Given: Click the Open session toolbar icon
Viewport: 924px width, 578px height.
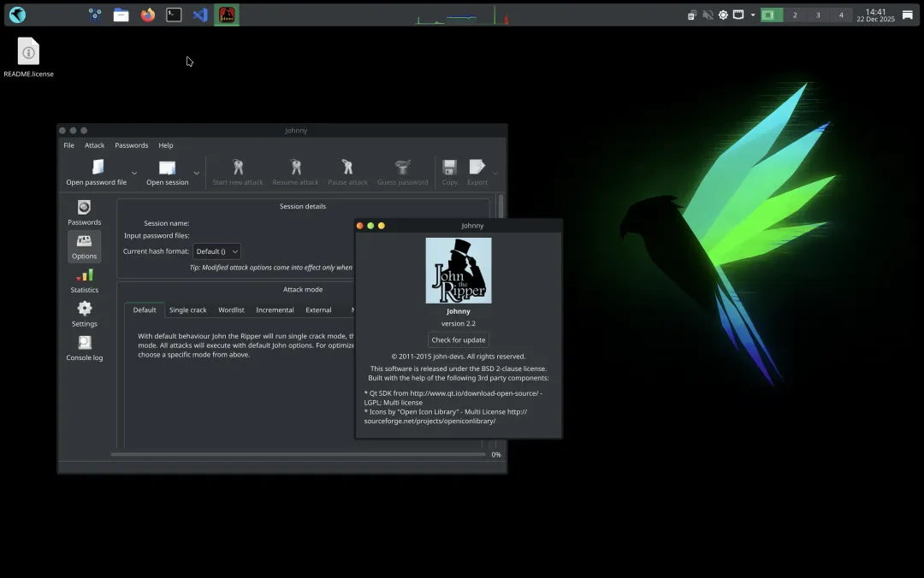Looking at the screenshot, I should coord(167,168).
